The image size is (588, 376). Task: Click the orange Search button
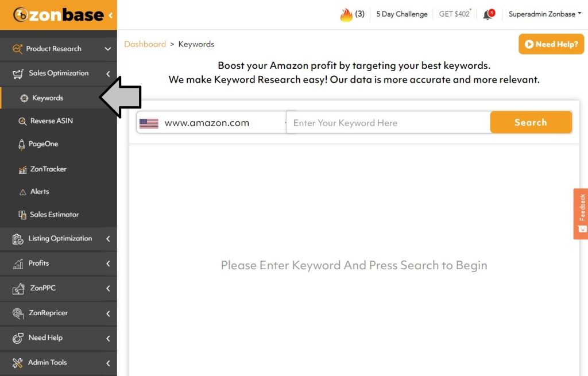pyautogui.click(x=531, y=122)
